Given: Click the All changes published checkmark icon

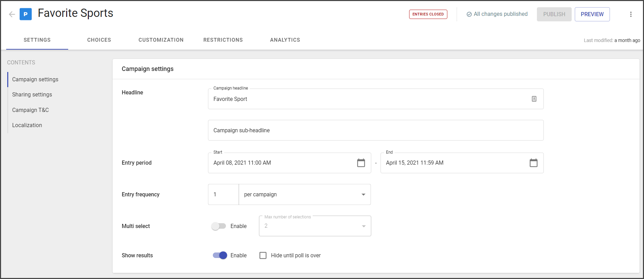Looking at the screenshot, I should pyautogui.click(x=469, y=14).
